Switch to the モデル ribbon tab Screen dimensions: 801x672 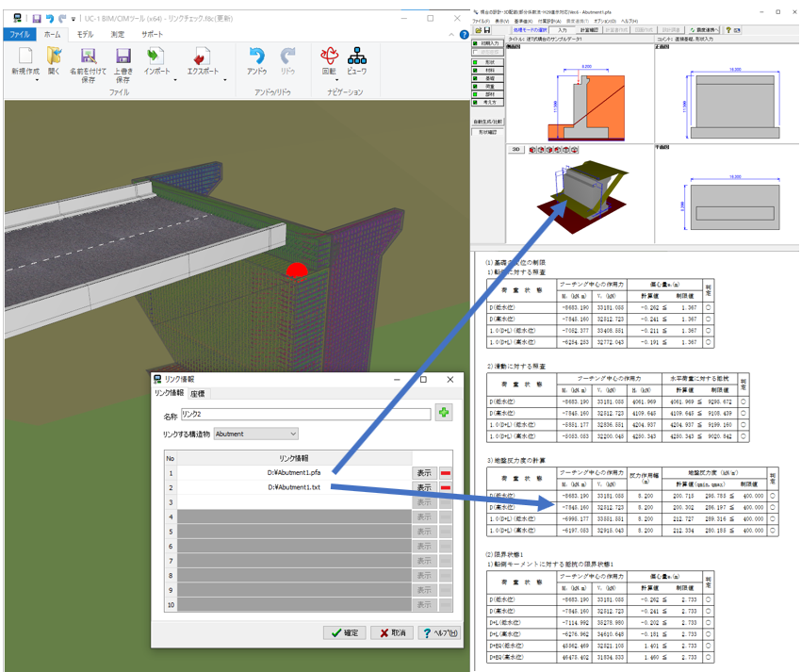[85, 34]
